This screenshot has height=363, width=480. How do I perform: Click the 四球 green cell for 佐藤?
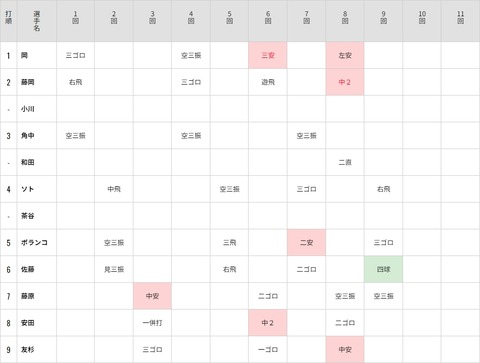pyautogui.click(x=383, y=269)
